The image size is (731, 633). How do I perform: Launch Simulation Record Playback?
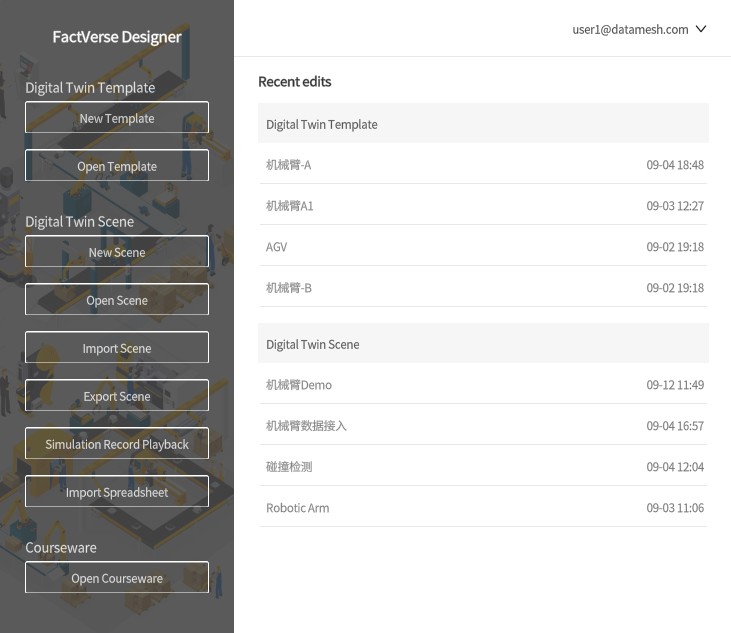(117, 444)
